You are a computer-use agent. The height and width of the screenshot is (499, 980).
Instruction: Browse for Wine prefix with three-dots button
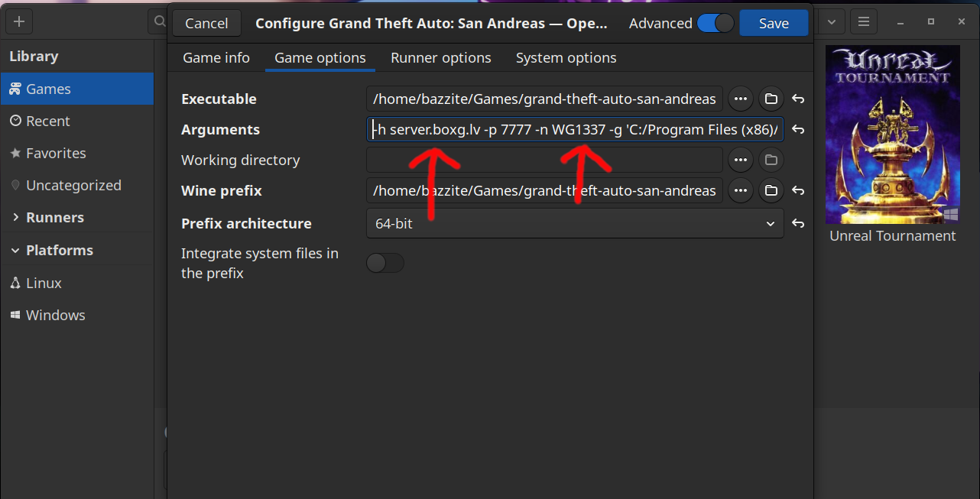click(x=740, y=190)
